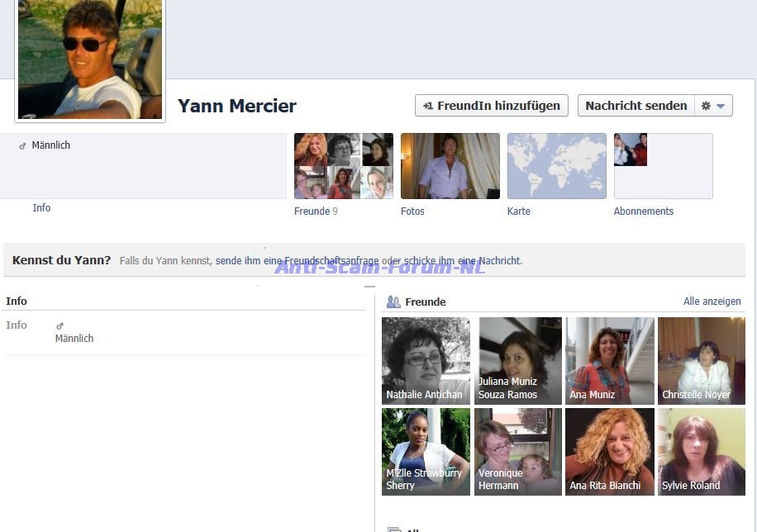Select Ana Muniz friend thumbnail
Image resolution: width=757 pixels, height=532 pixels.
609,360
